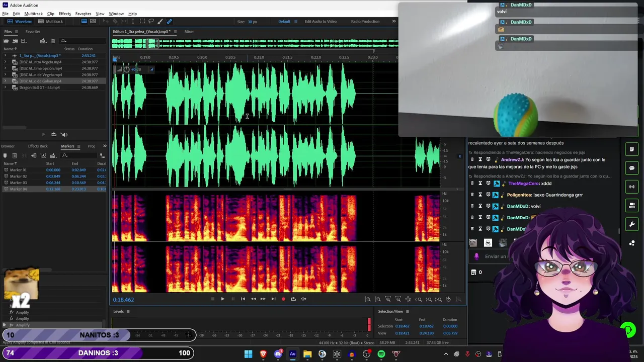Image resolution: width=644 pixels, height=362 pixels.
Task: Click Zoom Out (Amplitude) icon
Action: pos(378,299)
